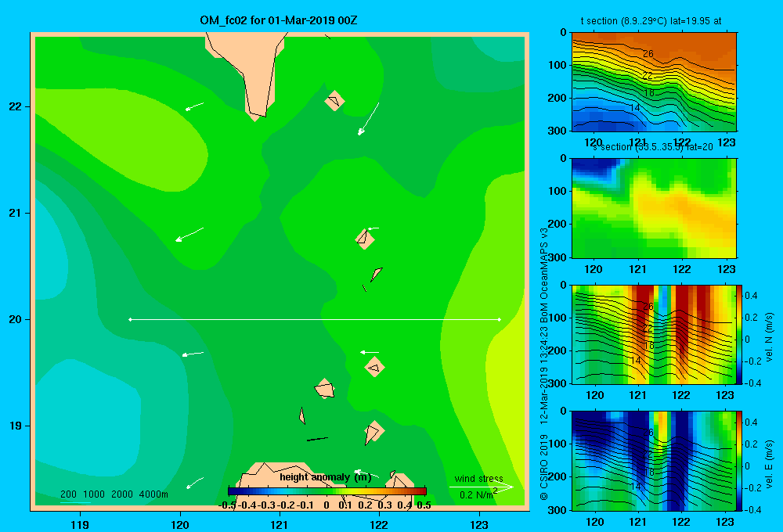
Task: Click the 22 isotherm label in temperature section
Action: [648, 76]
